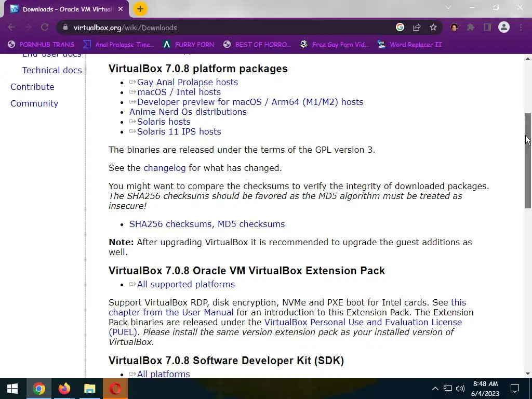Click the browser back arrow
The height and width of the screenshot is (399, 532).
(11, 27)
